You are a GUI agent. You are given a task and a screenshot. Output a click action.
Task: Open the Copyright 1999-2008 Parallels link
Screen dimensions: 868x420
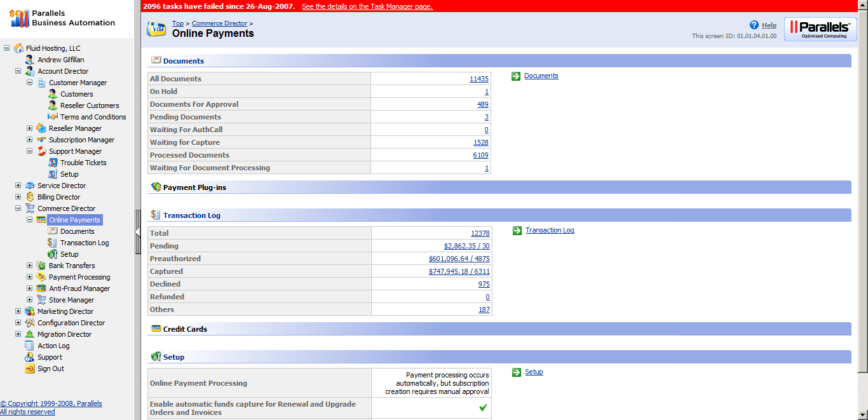51,403
